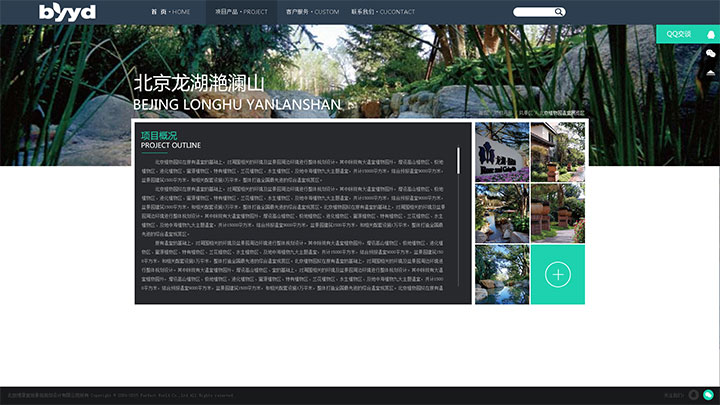The image size is (720, 405).
Task: Open the top-right house garden thumbnail
Action: coord(557,152)
